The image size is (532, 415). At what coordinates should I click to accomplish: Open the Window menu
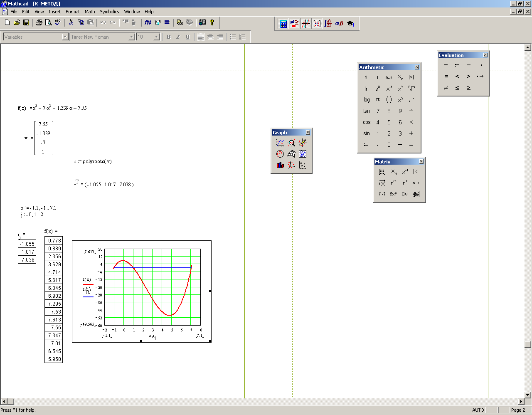(132, 12)
